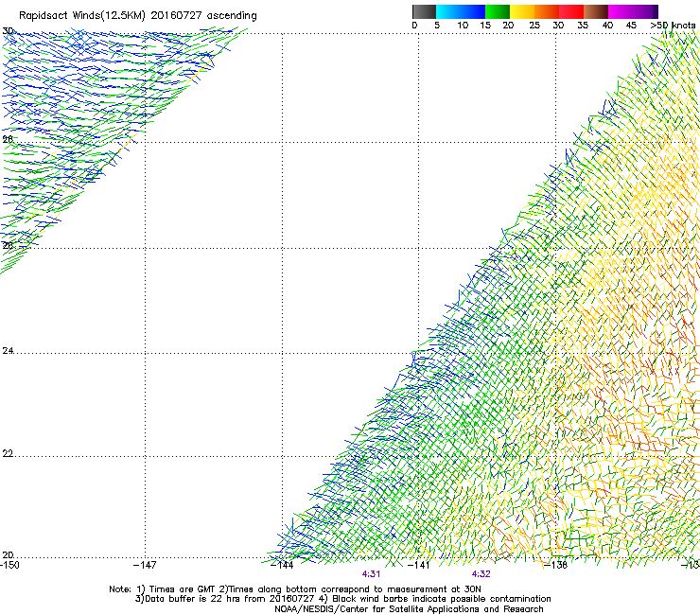The width and height of the screenshot is (700, 615).
Task: Click the purple 4:32 time marker
Action: pyautogui.click(x=481, y=574)
